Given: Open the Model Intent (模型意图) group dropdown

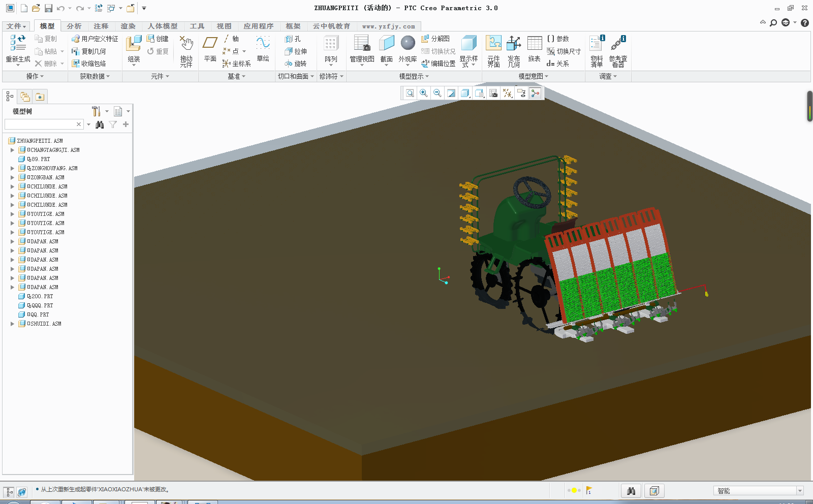Looking at the screenshot, I should tap(534, 76).
